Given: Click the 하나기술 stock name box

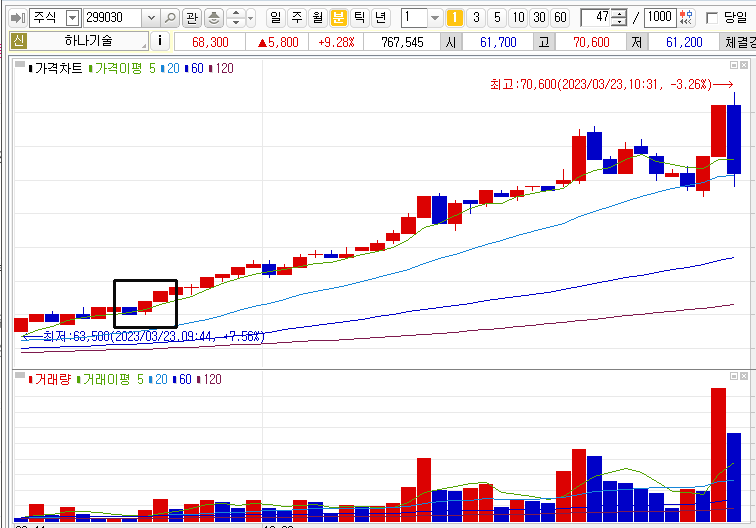Looking at the screenshot, I should pyautogui.click(x=89, y=41).
